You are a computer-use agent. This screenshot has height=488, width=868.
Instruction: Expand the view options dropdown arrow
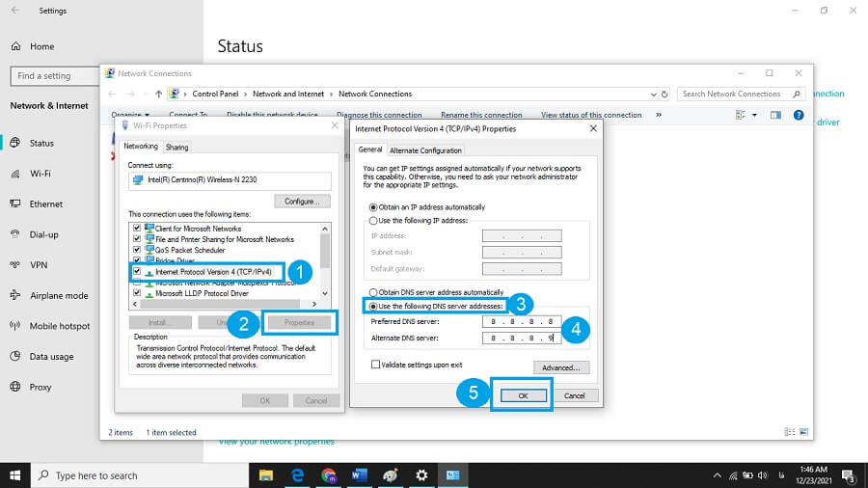click(754, 115)
